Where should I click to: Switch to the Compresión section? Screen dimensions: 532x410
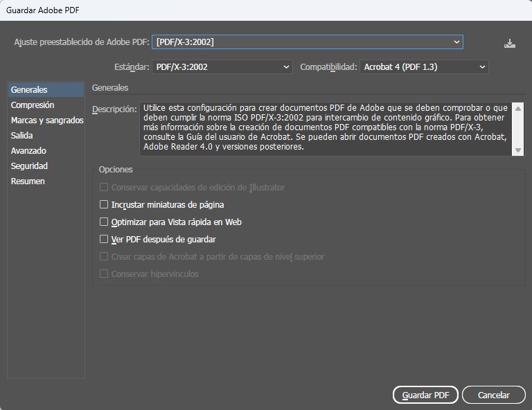(33, 105)
